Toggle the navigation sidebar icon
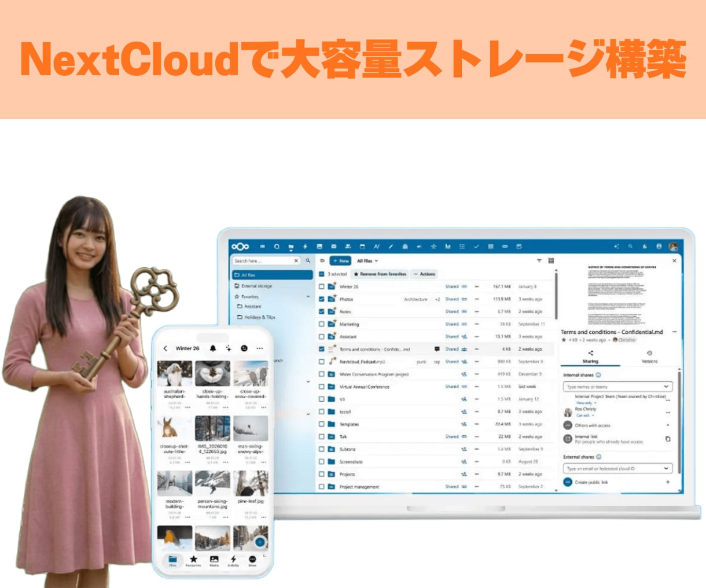 point(322,261)
